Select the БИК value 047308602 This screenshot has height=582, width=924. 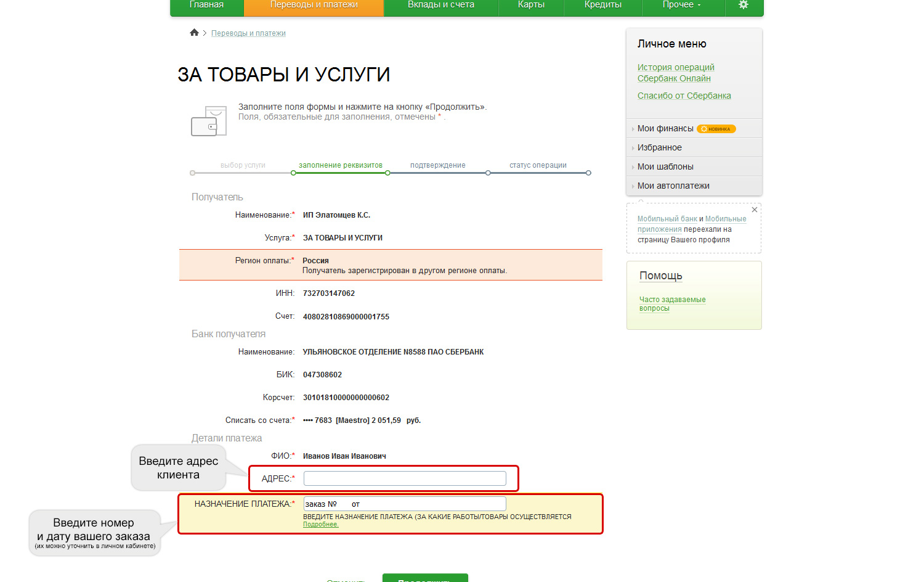point(322,375)
